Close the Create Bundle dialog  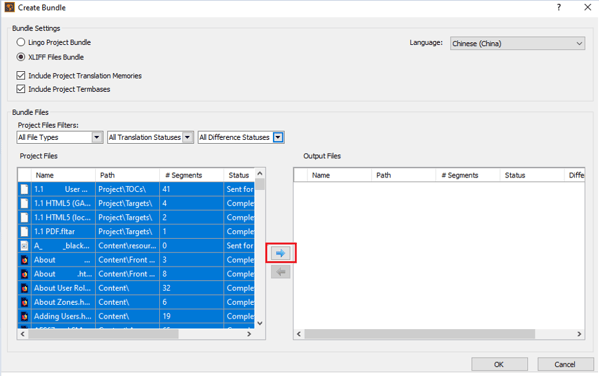[588, 7]
